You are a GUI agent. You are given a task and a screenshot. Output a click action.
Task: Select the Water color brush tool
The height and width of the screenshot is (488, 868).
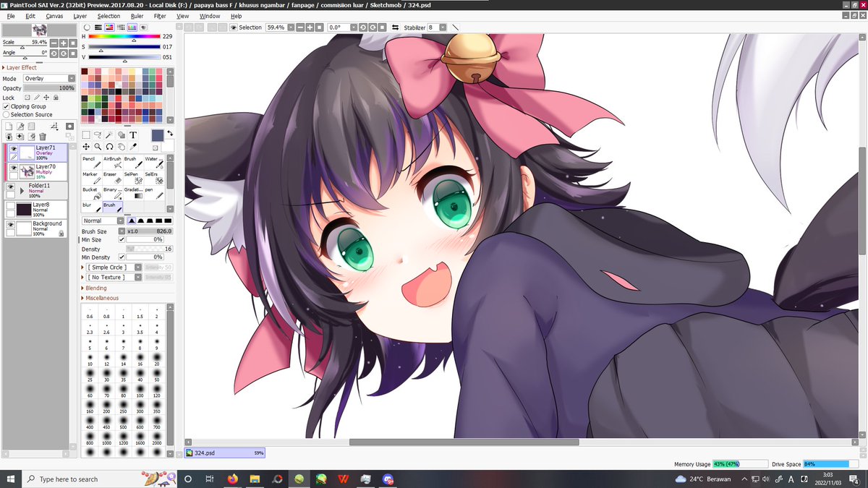(x=153, y=163)
